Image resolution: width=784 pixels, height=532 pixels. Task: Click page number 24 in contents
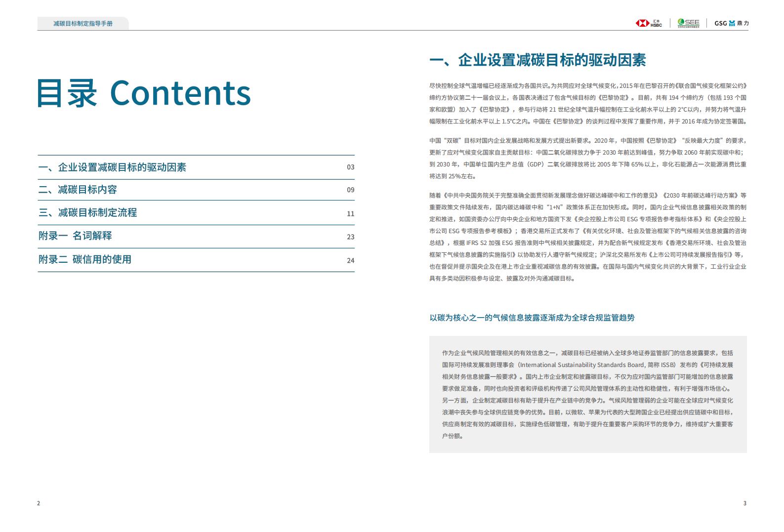[x=350, y=261]
